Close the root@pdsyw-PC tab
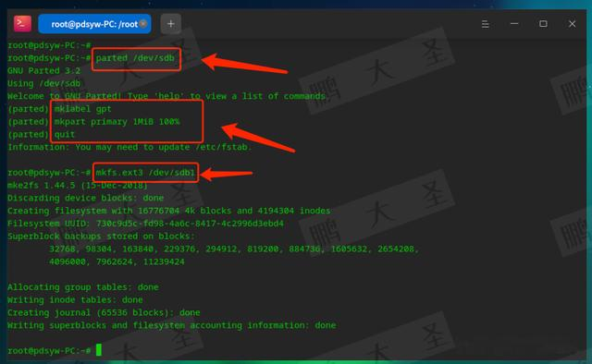The width and height of the screenshot is (592, 364). (143, 24)
